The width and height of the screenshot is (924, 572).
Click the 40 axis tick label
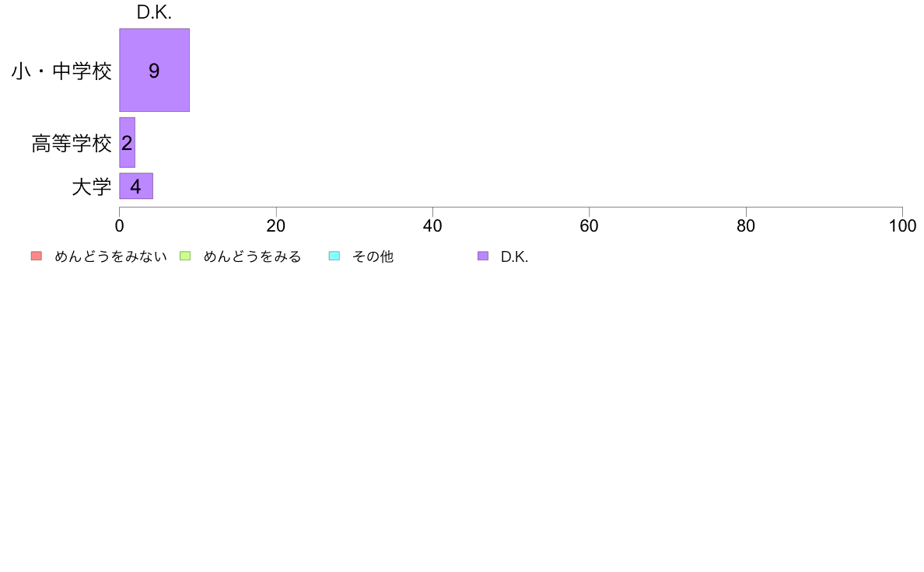(432, 225)
